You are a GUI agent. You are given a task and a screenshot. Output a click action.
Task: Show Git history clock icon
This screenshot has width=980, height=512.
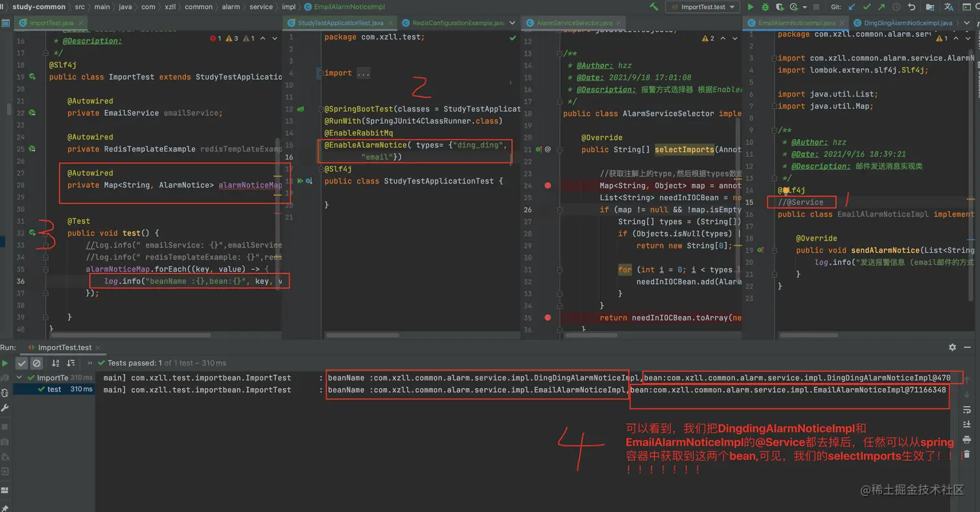tap(896, 6)
